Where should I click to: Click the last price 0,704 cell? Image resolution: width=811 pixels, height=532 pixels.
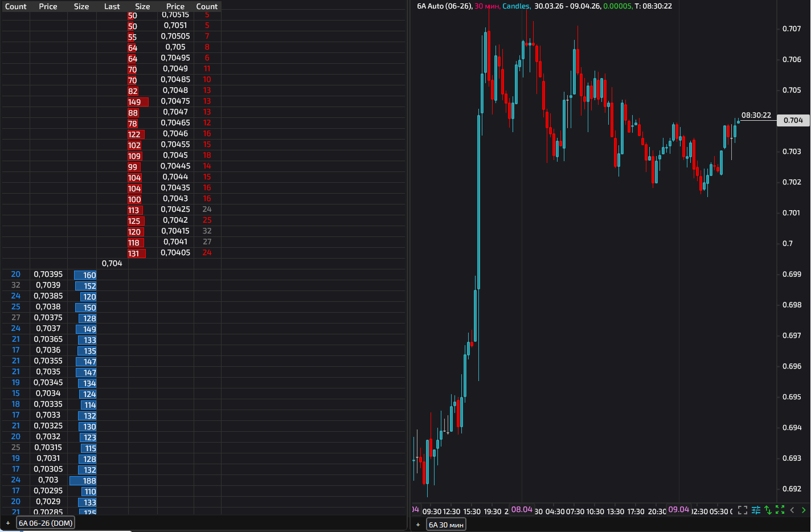tap(112, 263)
